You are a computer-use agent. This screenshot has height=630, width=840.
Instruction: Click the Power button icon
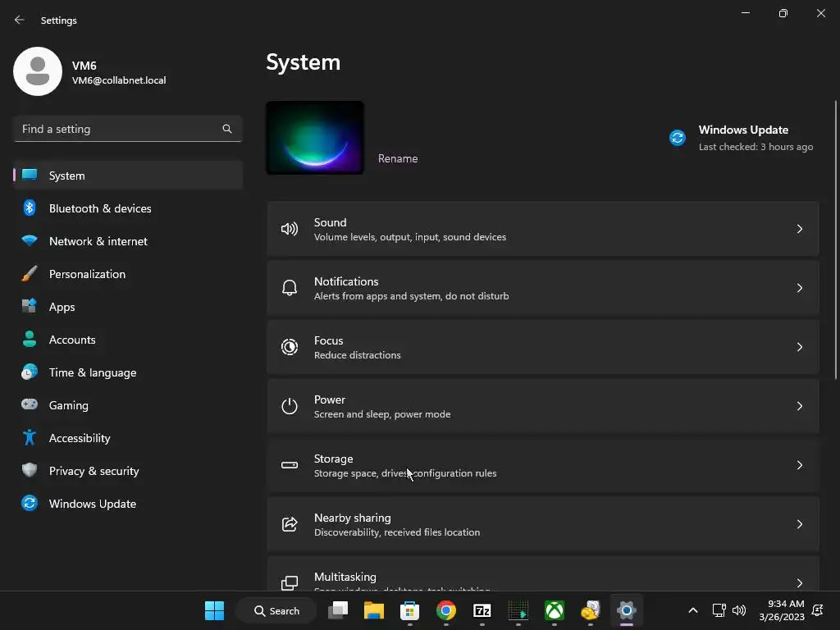point(290,406)
